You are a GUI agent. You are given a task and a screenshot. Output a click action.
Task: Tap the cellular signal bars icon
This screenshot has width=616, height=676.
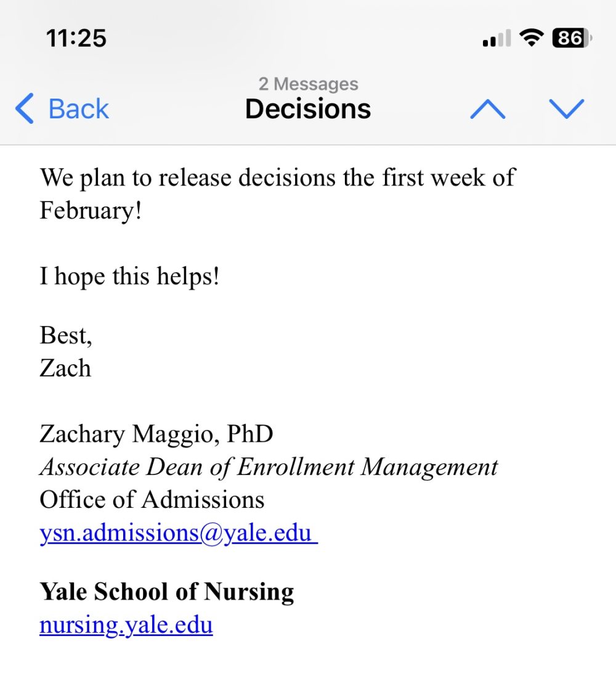click(496, 38)
